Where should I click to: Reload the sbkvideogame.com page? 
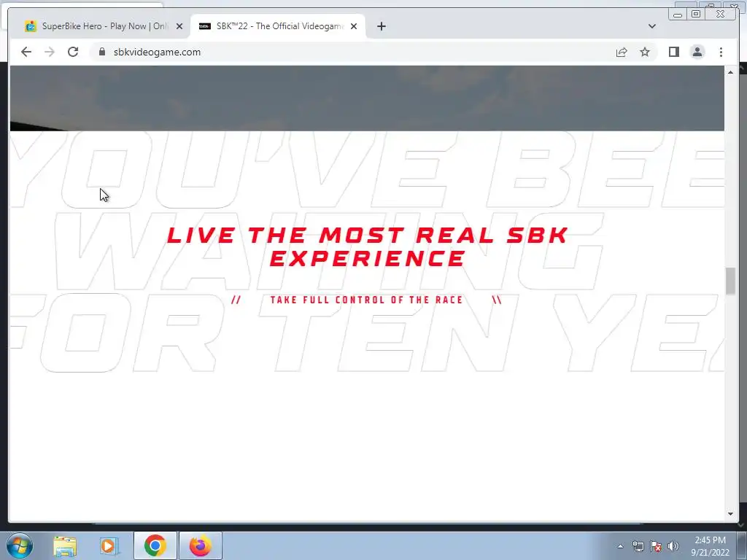73,52
